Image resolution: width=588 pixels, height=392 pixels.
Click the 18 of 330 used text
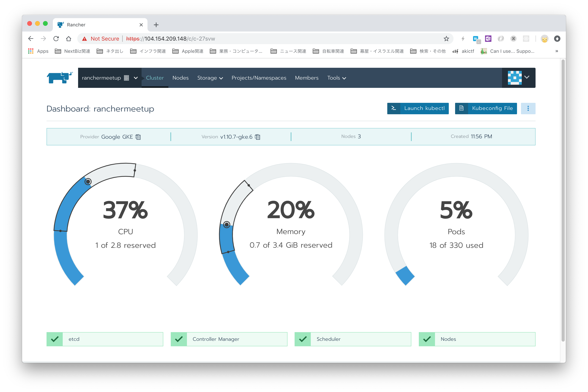(x=456, y=245)
